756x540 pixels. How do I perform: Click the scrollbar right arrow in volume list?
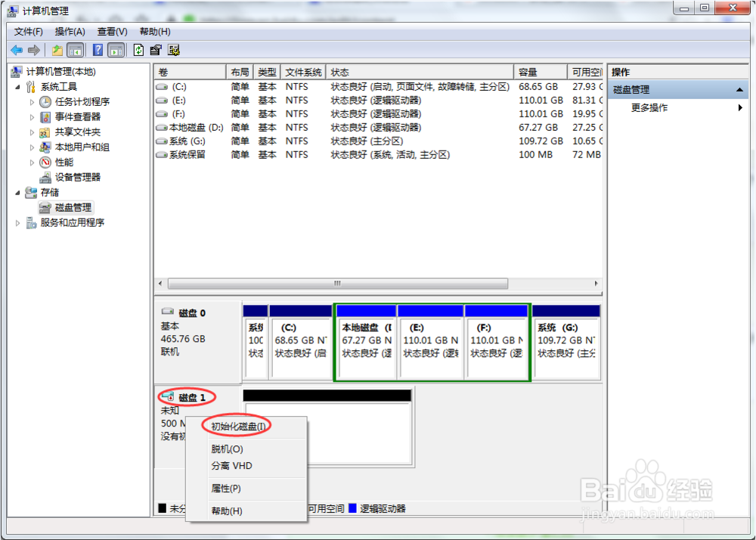pos(596,284)
